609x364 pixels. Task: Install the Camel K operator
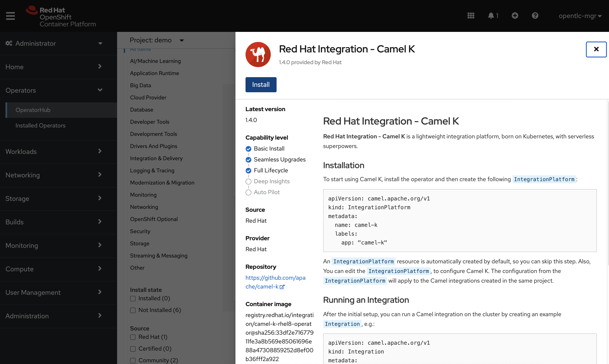coord(261,85)
